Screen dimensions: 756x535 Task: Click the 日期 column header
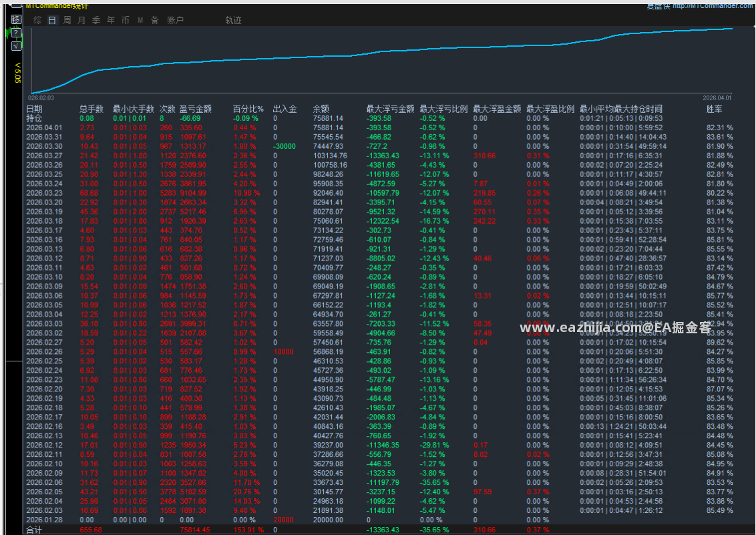coord(34,109)
